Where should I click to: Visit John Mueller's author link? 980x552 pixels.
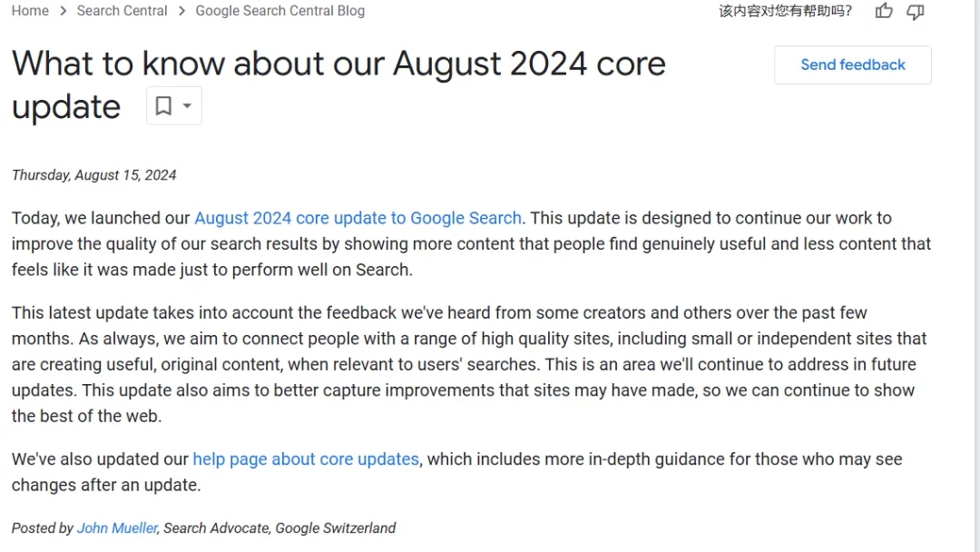point(117,527)
